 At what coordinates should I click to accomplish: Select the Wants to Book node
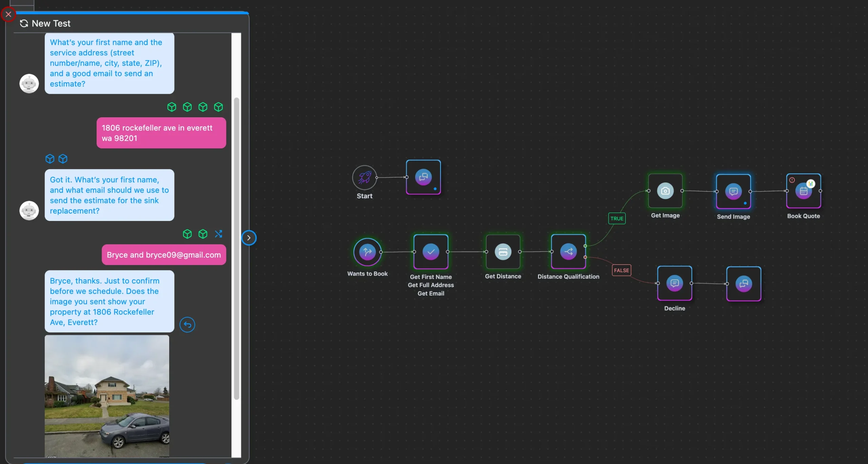(x=367, y=252)
